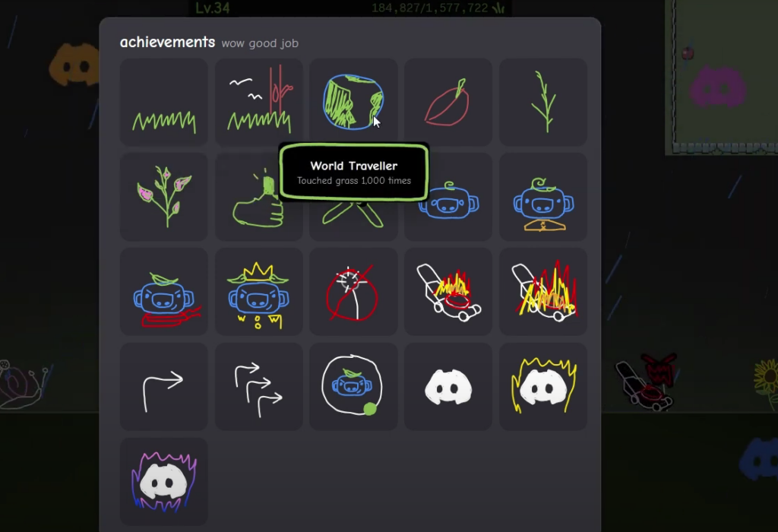Screen dimensions: 778x532
Task: Select the red crossed-out circle achievement
Action: [353, 292]
